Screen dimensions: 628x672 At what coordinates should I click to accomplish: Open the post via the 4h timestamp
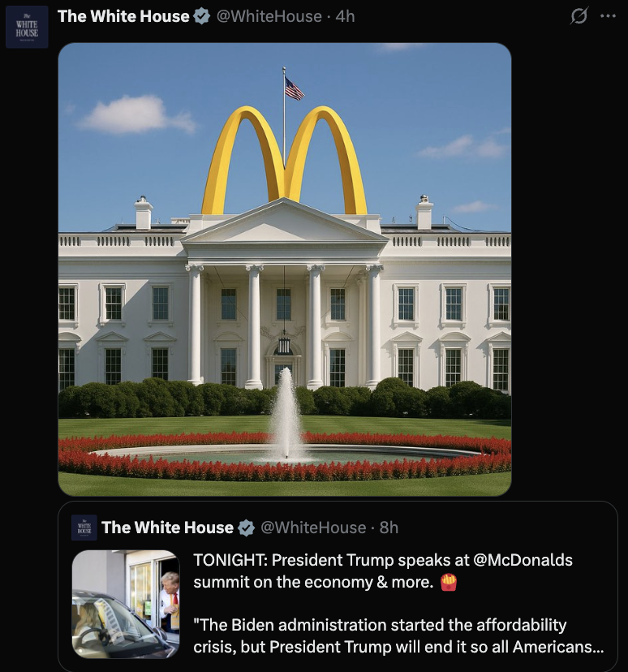click(x=345, y=16)
